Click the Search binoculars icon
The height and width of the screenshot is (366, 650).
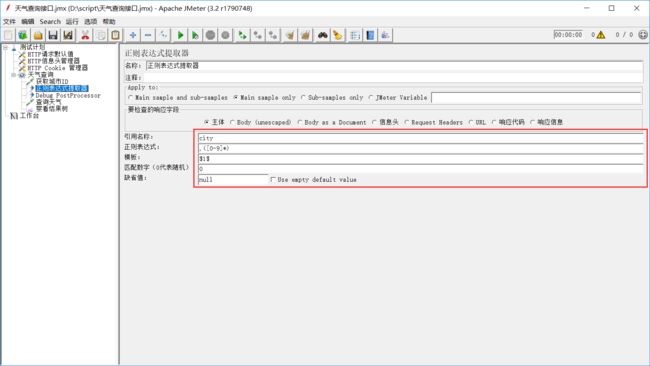pos(323,35)
